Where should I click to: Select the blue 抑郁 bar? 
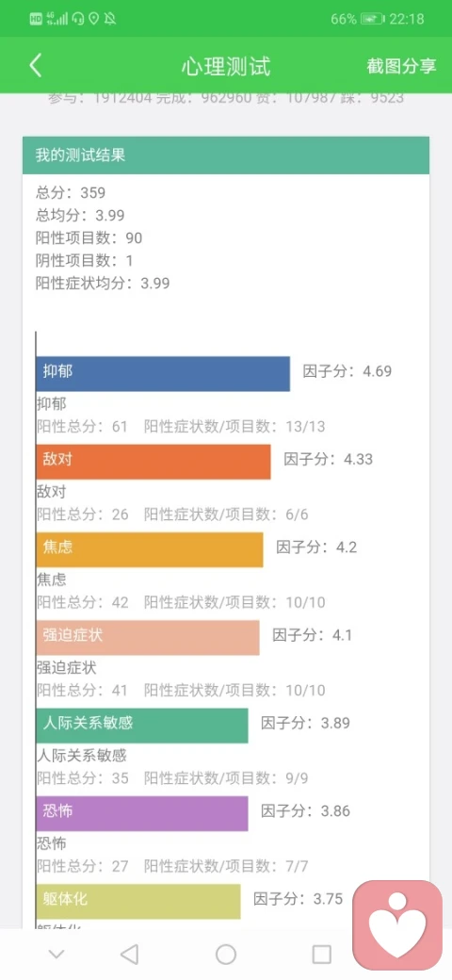163,374
